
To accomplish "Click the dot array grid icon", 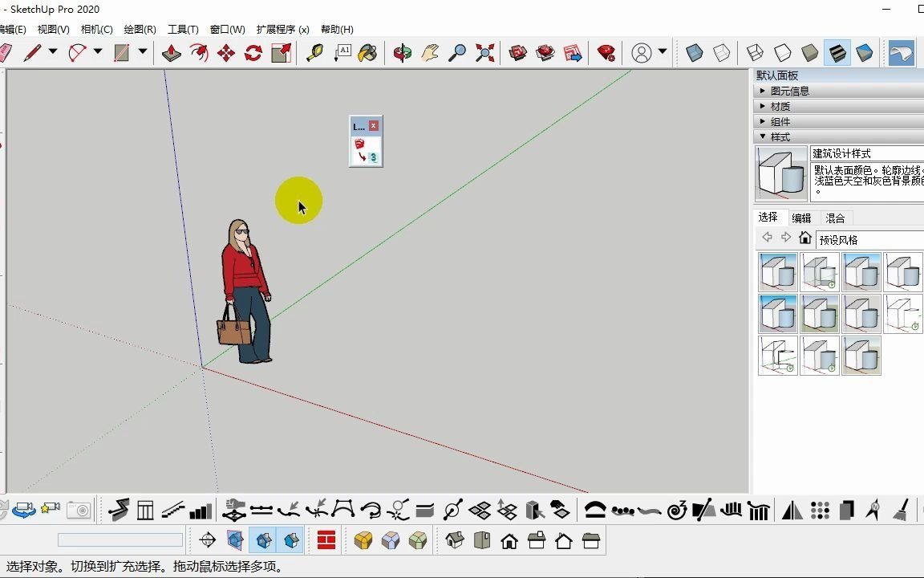I will tap(820, 510).
